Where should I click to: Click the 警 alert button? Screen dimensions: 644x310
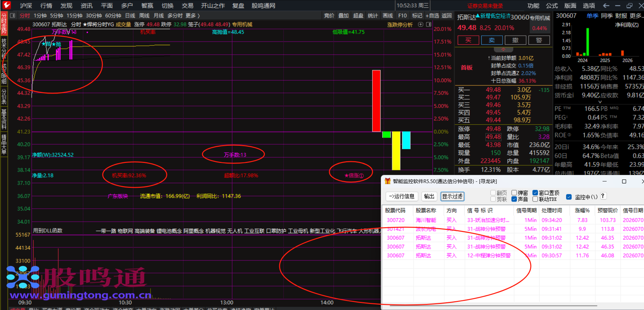(539, 40)
